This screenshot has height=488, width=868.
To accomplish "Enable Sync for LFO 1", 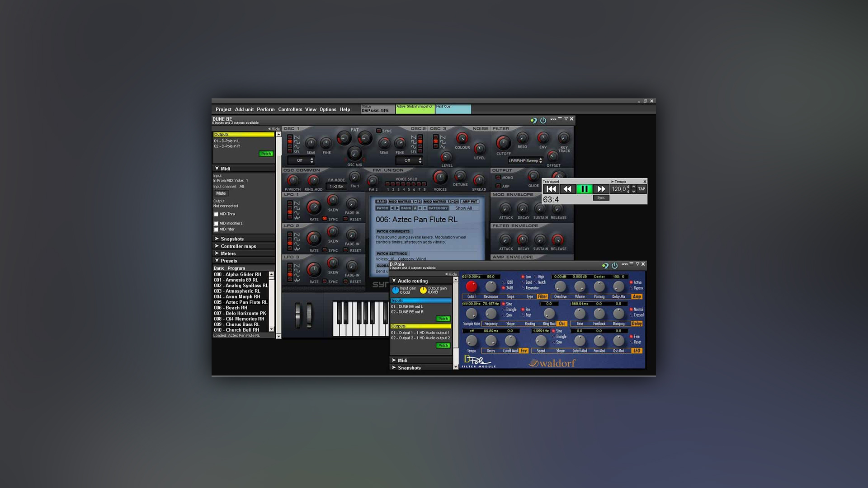I will click(324, 219).
